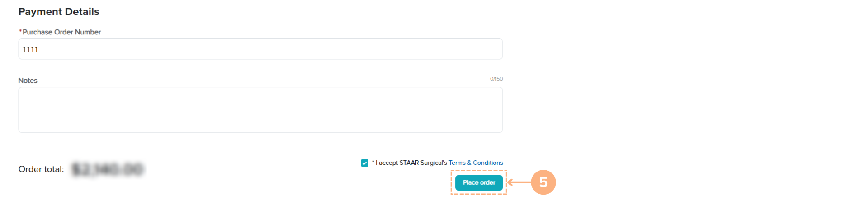Click inside the Notes text area

point(260,110)
